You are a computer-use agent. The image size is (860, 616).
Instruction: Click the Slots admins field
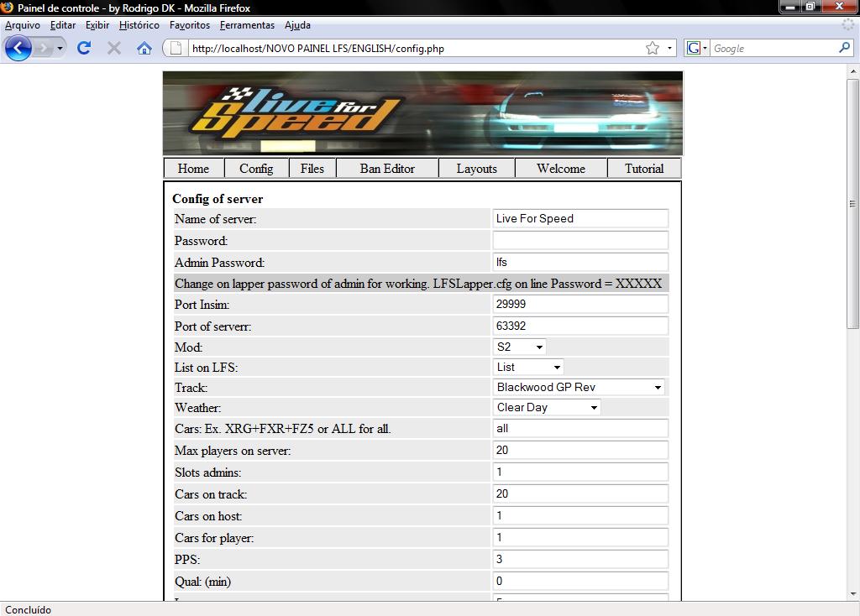coord(580,472)
